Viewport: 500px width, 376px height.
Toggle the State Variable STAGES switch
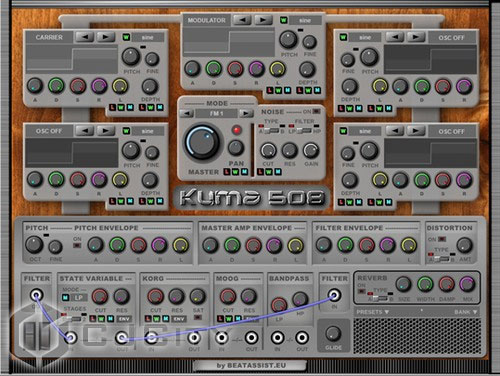(x=74, y=319)
